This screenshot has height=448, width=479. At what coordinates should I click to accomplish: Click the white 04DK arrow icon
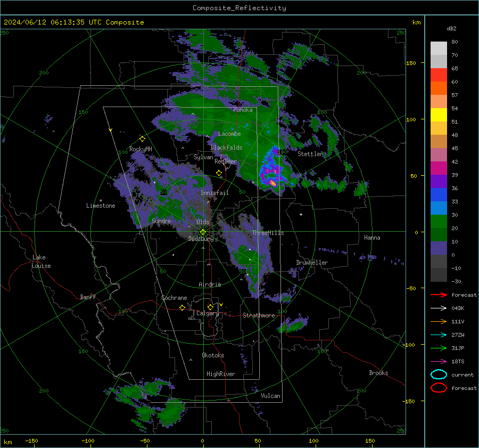point(439,308)
